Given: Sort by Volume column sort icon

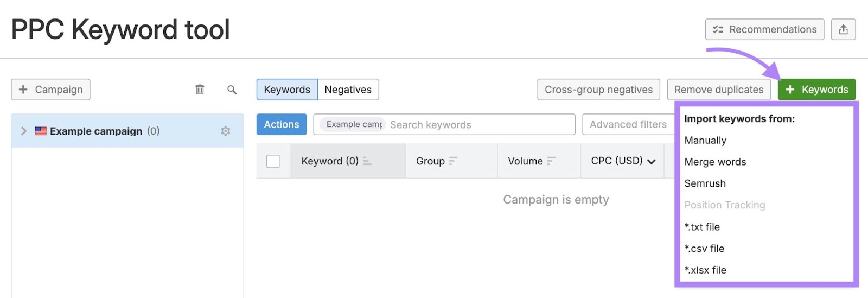Looking at the screenshot, I should coord(551,161).
